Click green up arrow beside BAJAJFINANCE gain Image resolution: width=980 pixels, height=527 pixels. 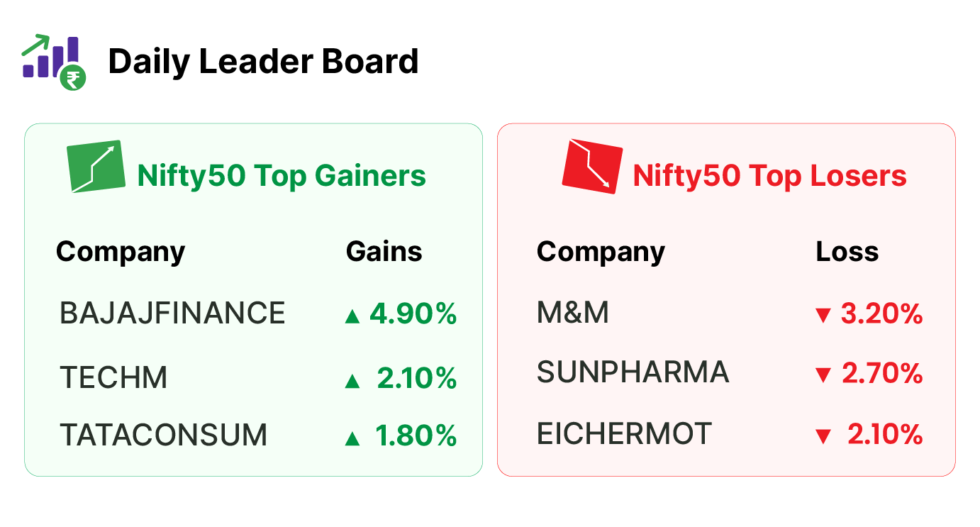click(x=352, y=316)
